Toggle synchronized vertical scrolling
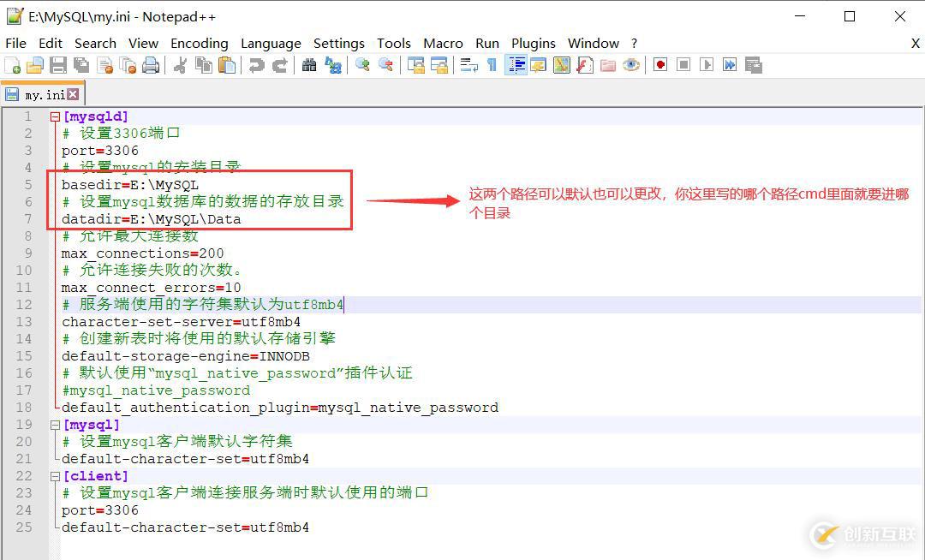This screenshot has height=560, width=925. click(415, 65)
